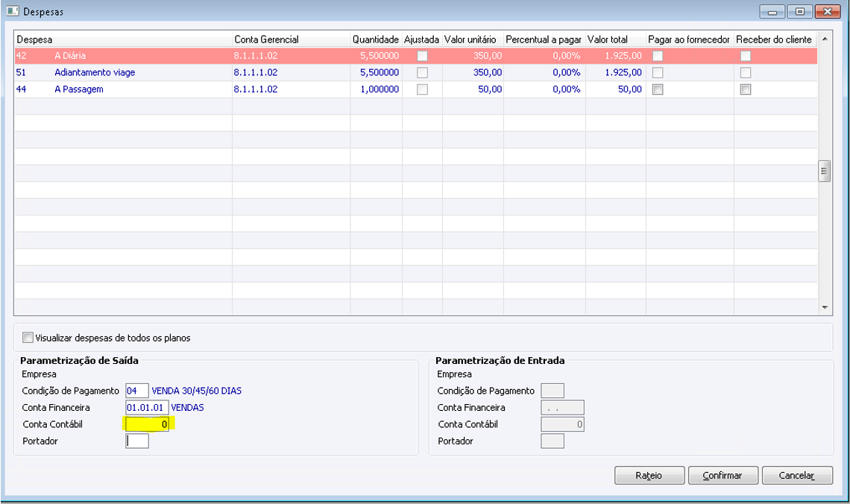Click the Pagar ao fornecedor column header
This screenshot has width=850, height=504.
pos(690,39)
